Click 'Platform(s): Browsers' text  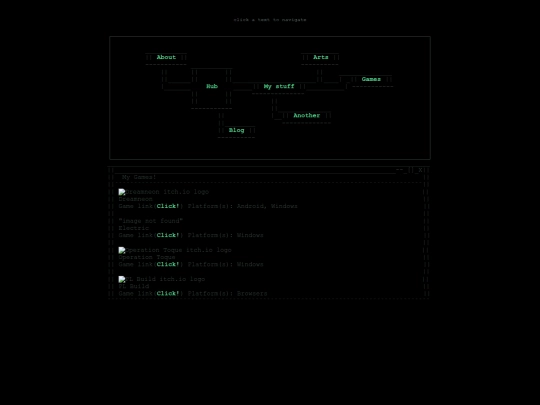pos(227,293)
